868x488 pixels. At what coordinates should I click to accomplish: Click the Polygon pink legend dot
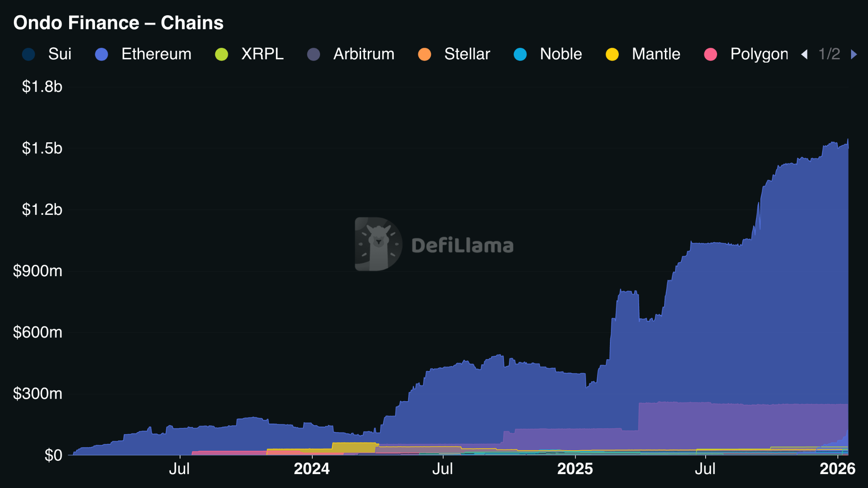tap(710, 55)
